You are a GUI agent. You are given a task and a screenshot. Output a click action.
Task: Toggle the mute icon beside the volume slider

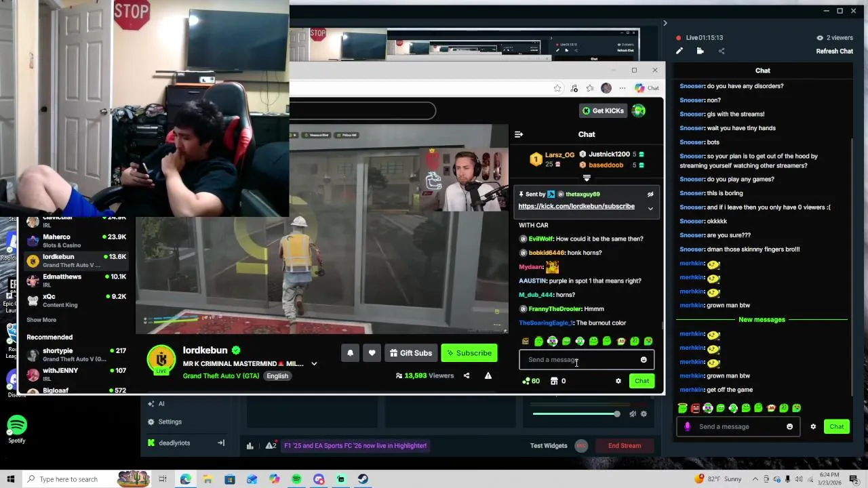pyautogui.click(x=632, y=414)
